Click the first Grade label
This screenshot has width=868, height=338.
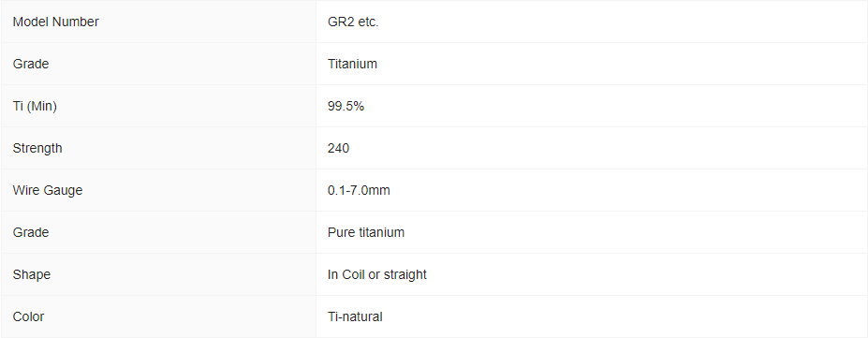(31, 64)
